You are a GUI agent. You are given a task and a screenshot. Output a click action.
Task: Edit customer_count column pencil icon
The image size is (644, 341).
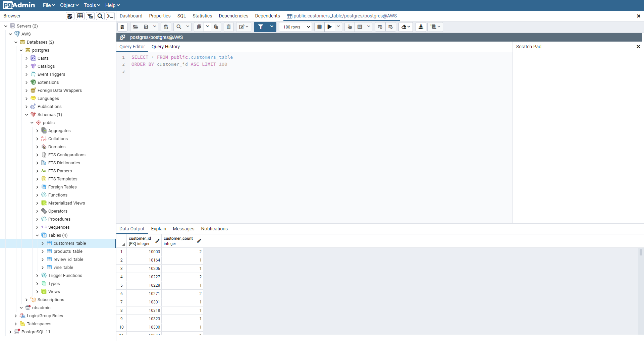click(199, 241)
